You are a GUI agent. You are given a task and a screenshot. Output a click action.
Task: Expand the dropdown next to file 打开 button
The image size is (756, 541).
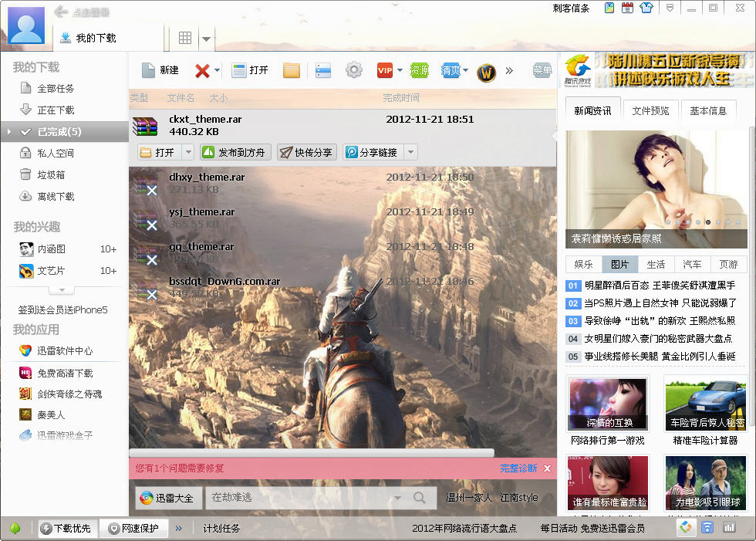(x=188, y=152)
